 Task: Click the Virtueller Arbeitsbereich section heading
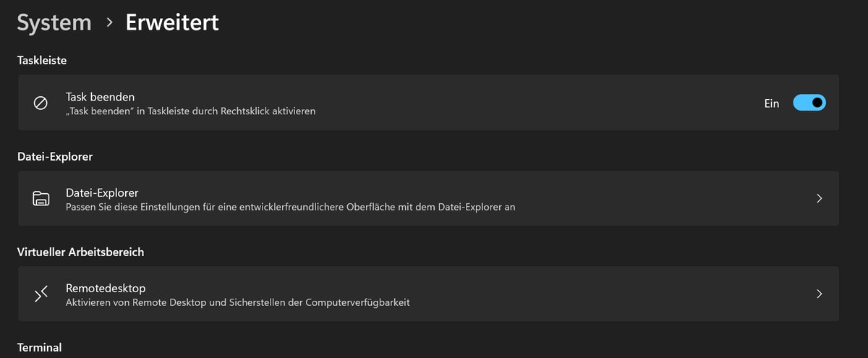(x=80, y=252)
